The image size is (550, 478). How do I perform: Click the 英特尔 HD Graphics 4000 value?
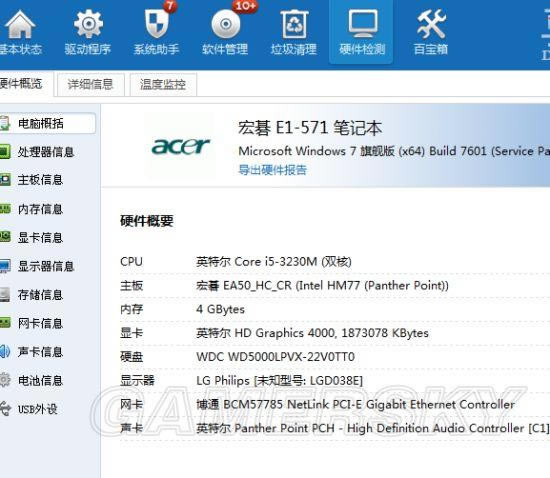pyautogui.click(x=312, y=333)
